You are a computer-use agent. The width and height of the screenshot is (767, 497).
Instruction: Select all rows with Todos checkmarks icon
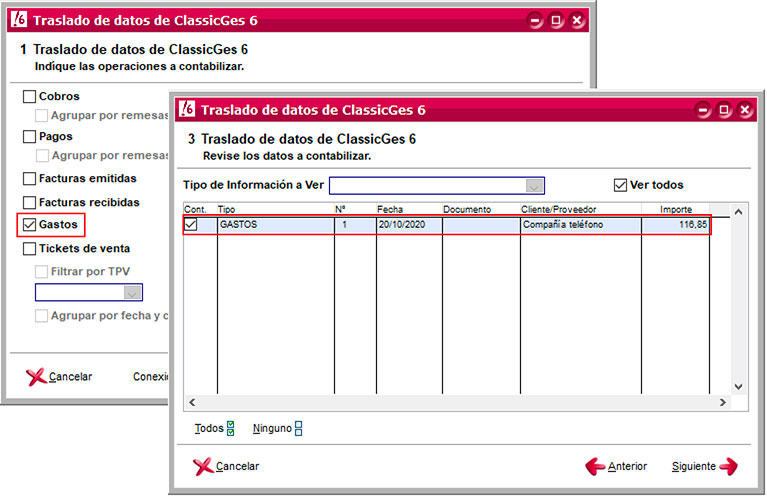230,429
